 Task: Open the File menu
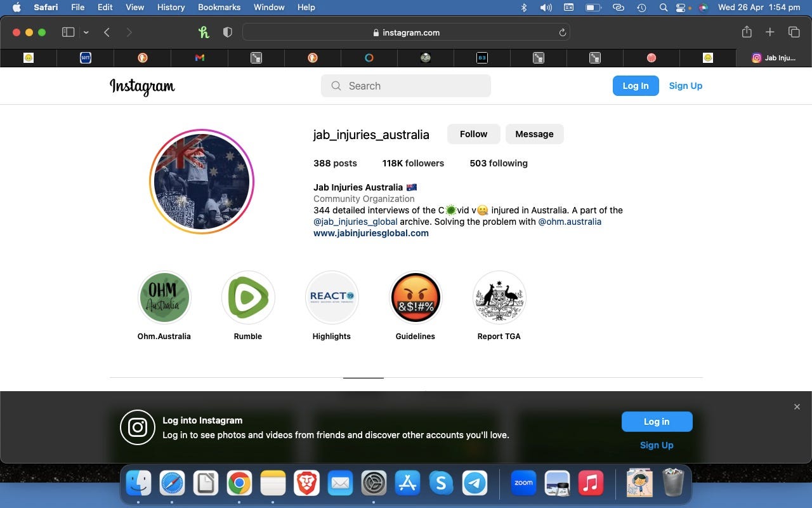tap(78, 7)
